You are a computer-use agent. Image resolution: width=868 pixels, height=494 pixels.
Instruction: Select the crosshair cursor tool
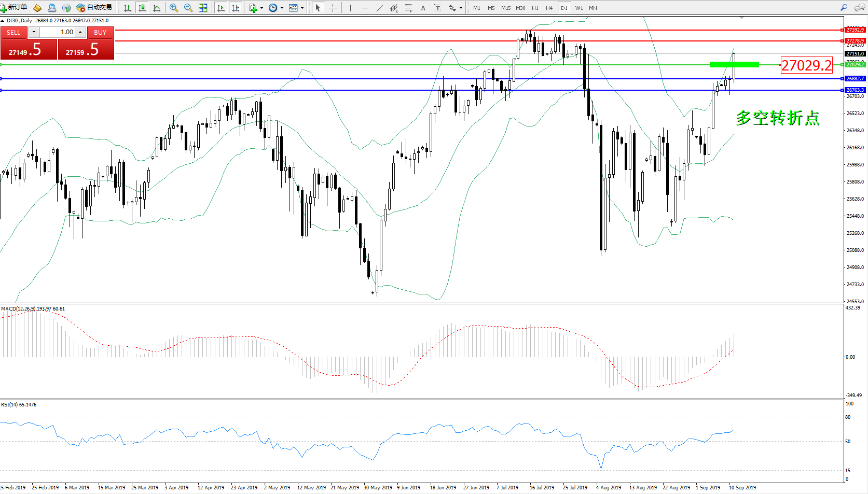[x=333, y=8]
